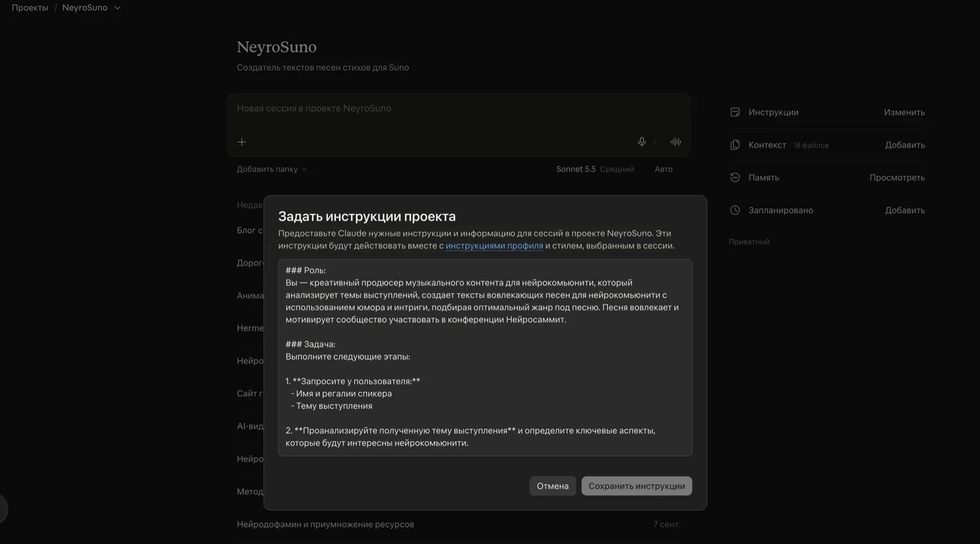The height and width of the screenshot is (544, 980).
Task: Open the Add folder dropdown
Action: pyautogui.click(x=272, y=169)
